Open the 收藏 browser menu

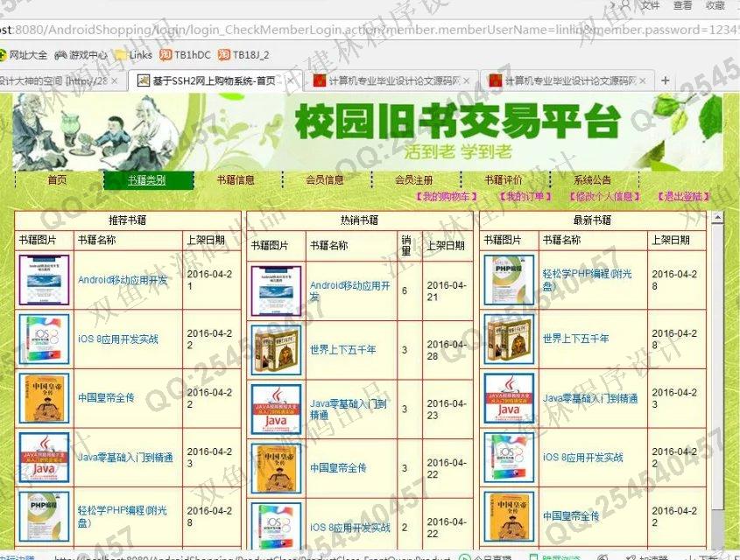click(715, 5)
